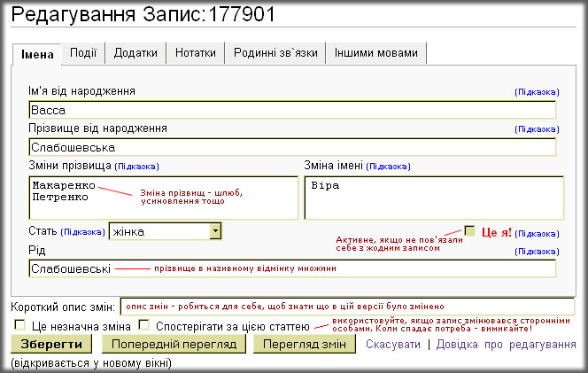Click inside Ім'я від народження field
The image size is (588, 373).
click(x=291, y=110)
